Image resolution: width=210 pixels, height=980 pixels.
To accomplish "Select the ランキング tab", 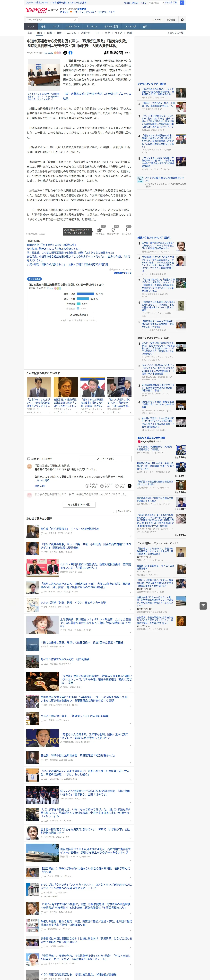I will (130, 27).
